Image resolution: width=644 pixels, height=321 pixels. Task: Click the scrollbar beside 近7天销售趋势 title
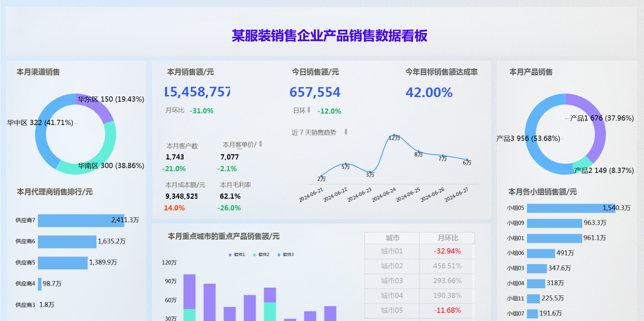[346, 132]
